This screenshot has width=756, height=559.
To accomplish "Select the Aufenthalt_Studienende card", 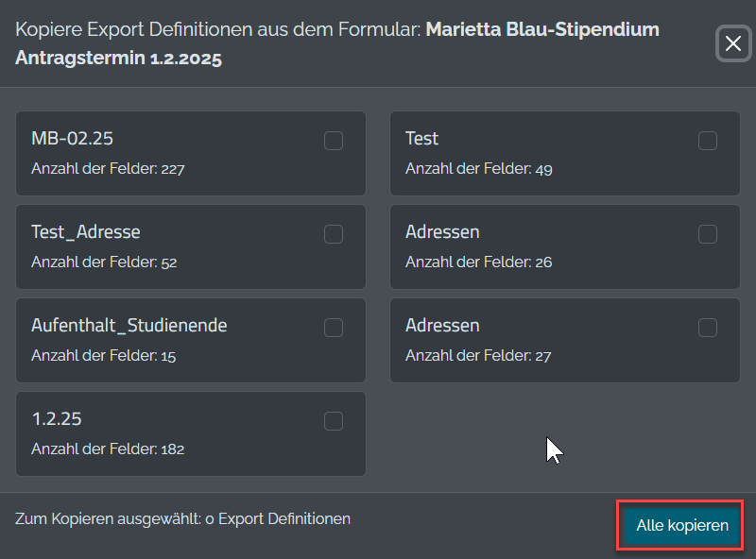I will pyautogui.click(x=189, y=340).
